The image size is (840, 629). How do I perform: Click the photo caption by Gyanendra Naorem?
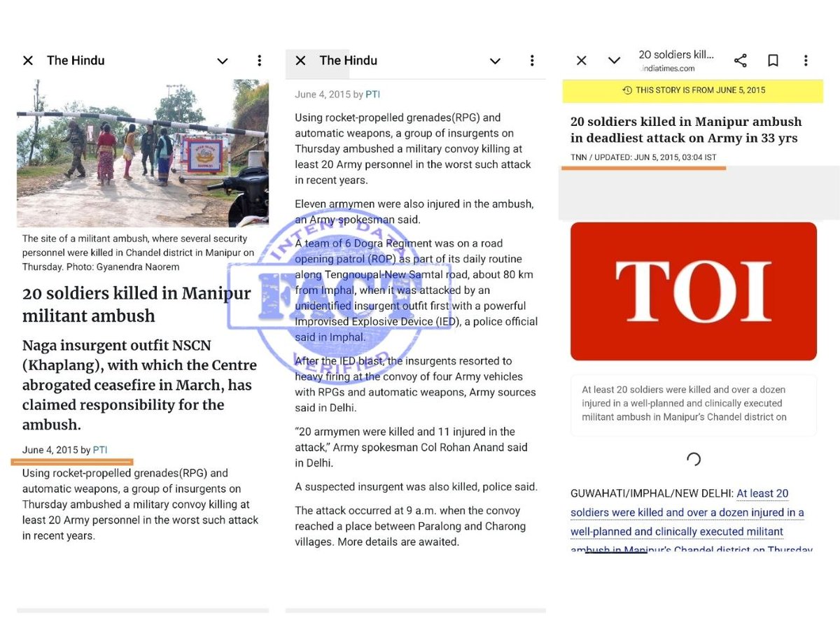[x=138, y=253]
